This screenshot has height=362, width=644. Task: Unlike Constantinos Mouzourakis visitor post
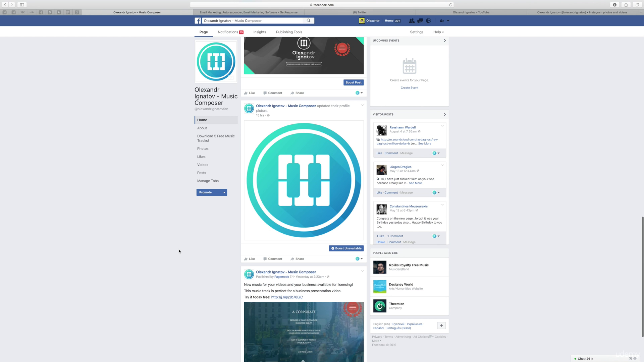coord(380,242)
